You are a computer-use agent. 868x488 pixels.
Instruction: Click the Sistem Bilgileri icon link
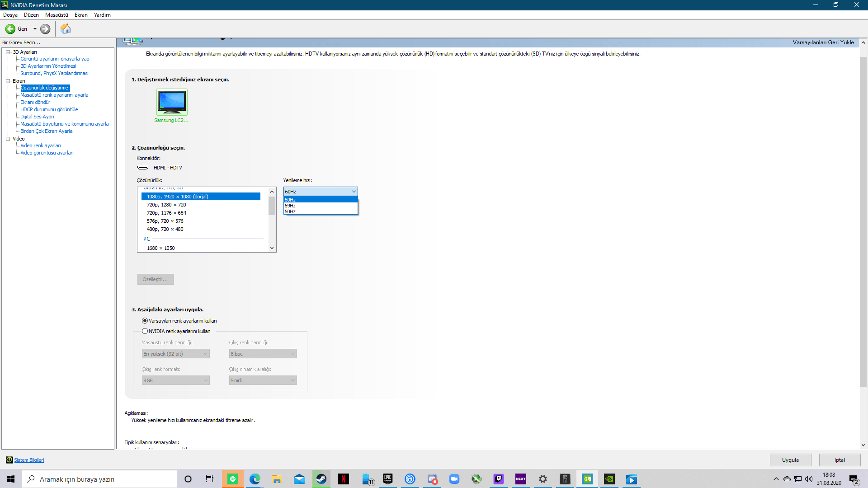[9, 460]
